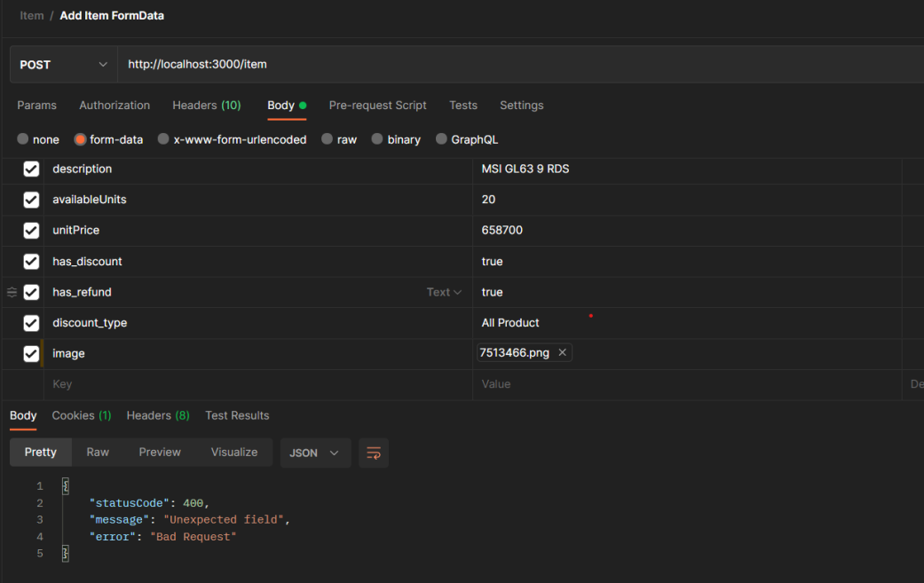Screen dimensions: 924x583
Task: Switch to the response Body tab
Action: coord(23,416)
